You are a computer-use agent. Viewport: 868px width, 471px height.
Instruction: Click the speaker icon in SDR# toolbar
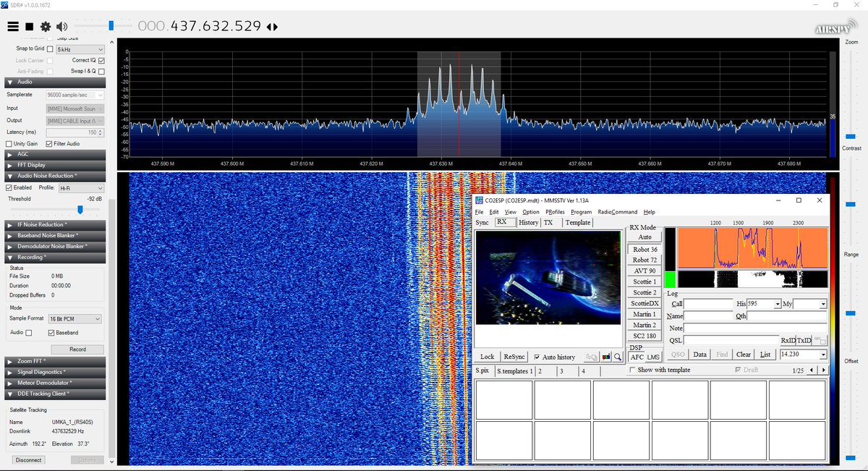pyautogui.click(x=62, y=26)
